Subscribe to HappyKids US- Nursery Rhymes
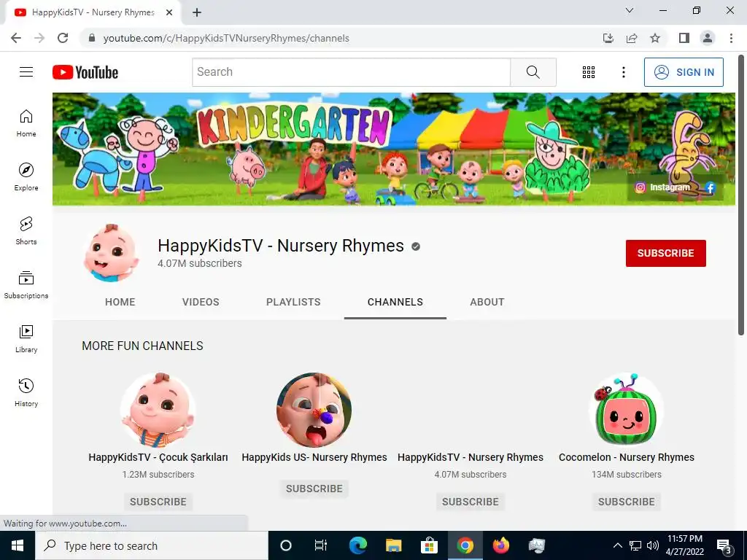Screen dimensions: 747x560 pyautogui.click(x=314, y=489)
